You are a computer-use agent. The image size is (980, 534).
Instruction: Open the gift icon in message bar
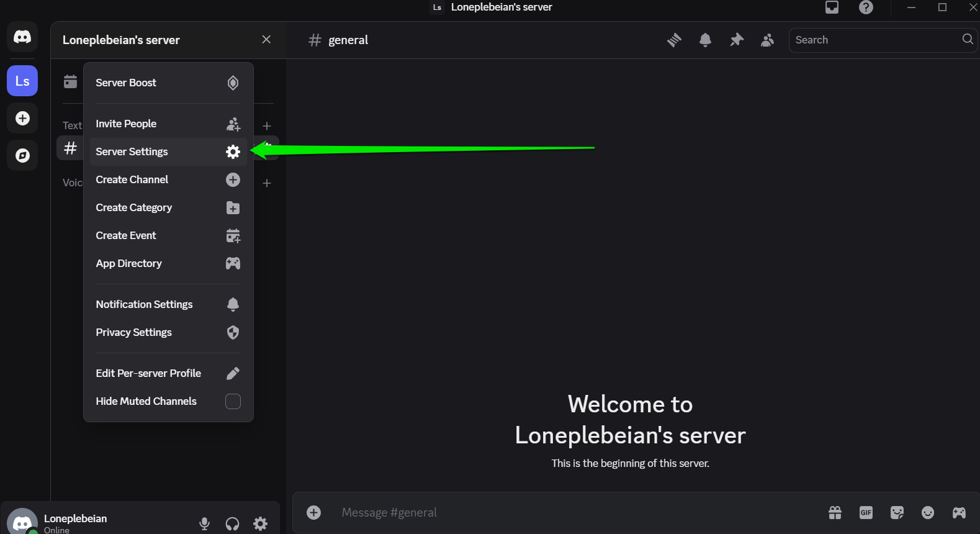point(835,512)
